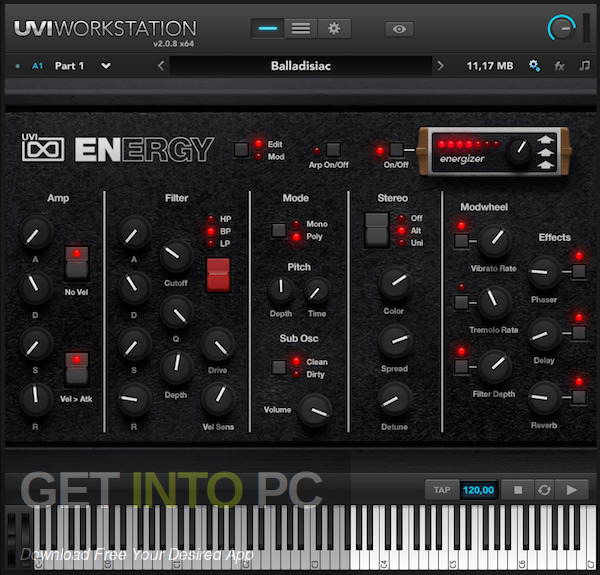
Task: Click the Sub Osc Volume knob
Action: pyautogui.click(x=315, y=410)
